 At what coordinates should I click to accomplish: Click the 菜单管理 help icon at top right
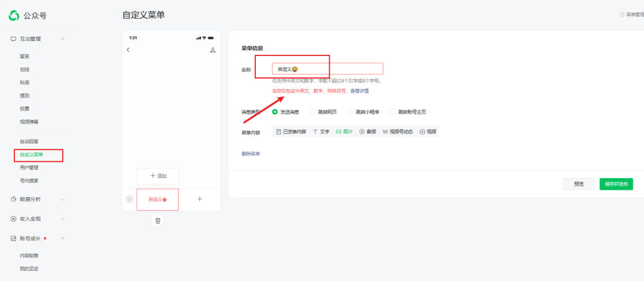(x=622, y=15)
